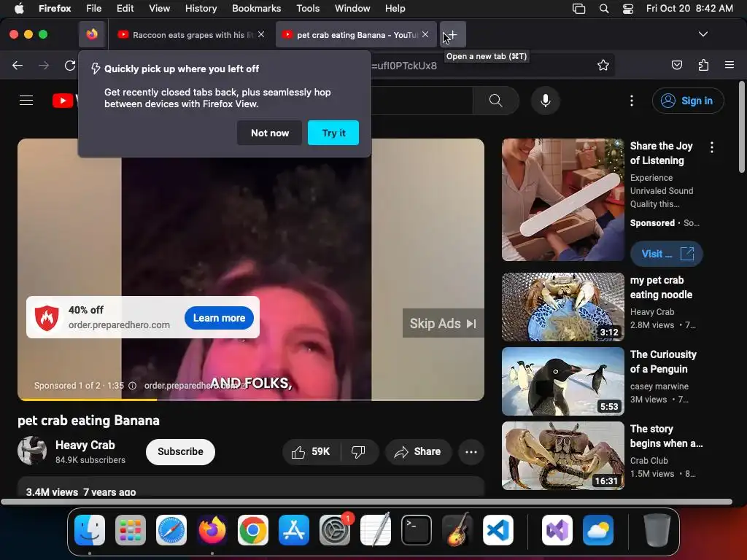747x560 pixels.
Task: Open the History menu
Action: [x=201, y=8]
